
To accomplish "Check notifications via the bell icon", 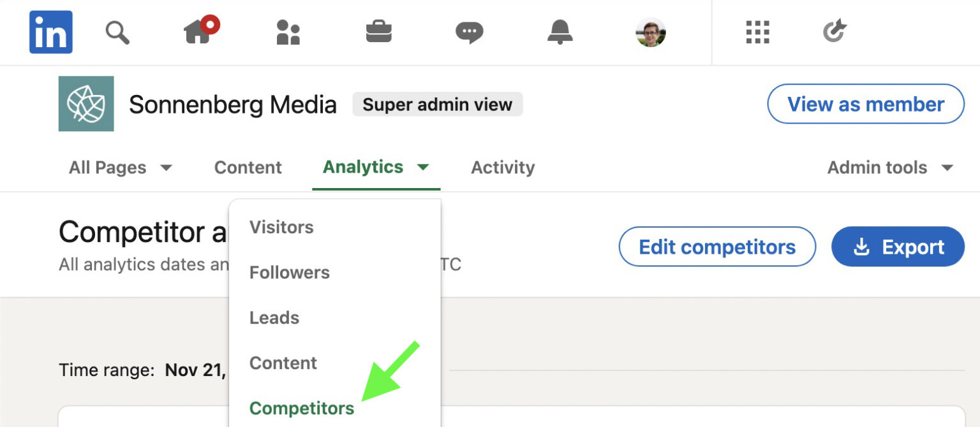I will (x=560, y=32).
